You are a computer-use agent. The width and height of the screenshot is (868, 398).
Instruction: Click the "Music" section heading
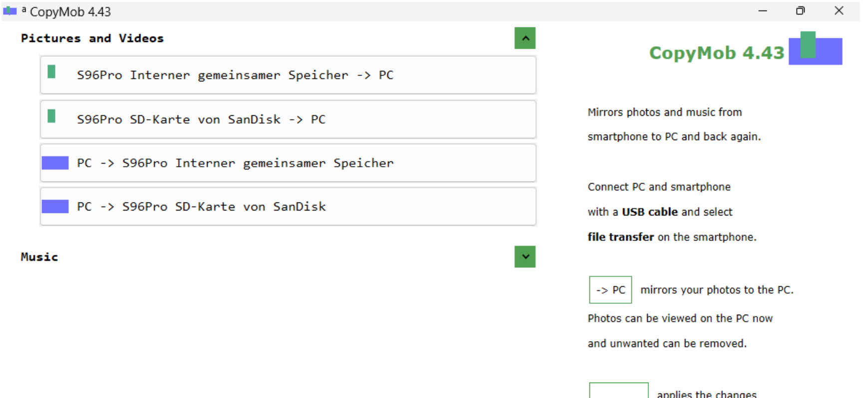coord(39,256)
